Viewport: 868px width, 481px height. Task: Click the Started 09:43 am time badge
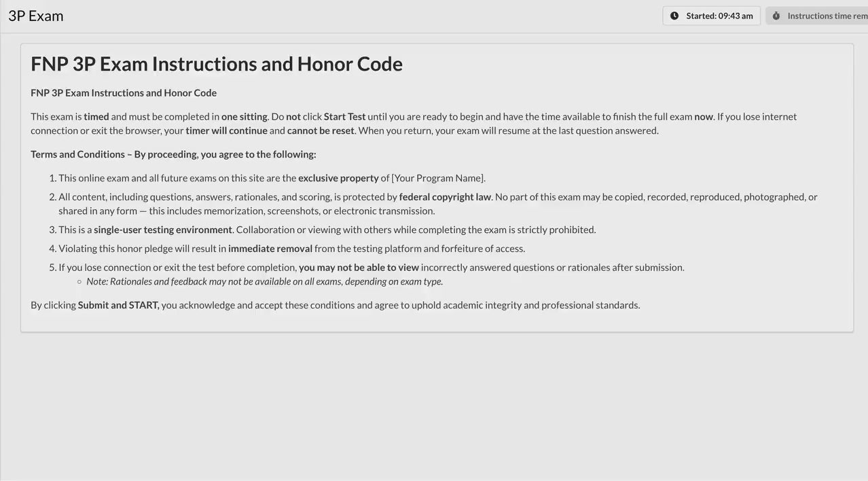tap(711, 16)
